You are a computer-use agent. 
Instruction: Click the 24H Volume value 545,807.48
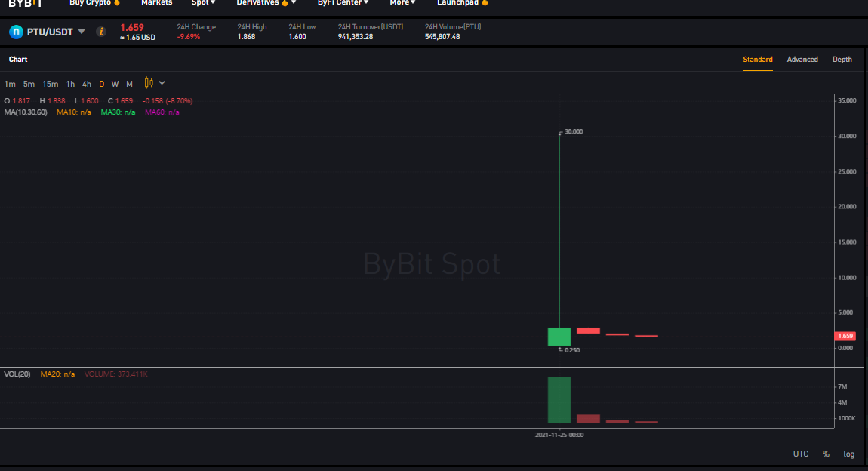click(x=442, y=36)
